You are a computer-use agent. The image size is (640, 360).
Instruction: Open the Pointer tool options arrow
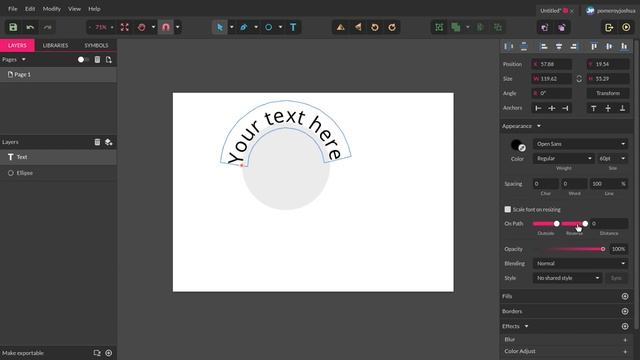(232, 27)
